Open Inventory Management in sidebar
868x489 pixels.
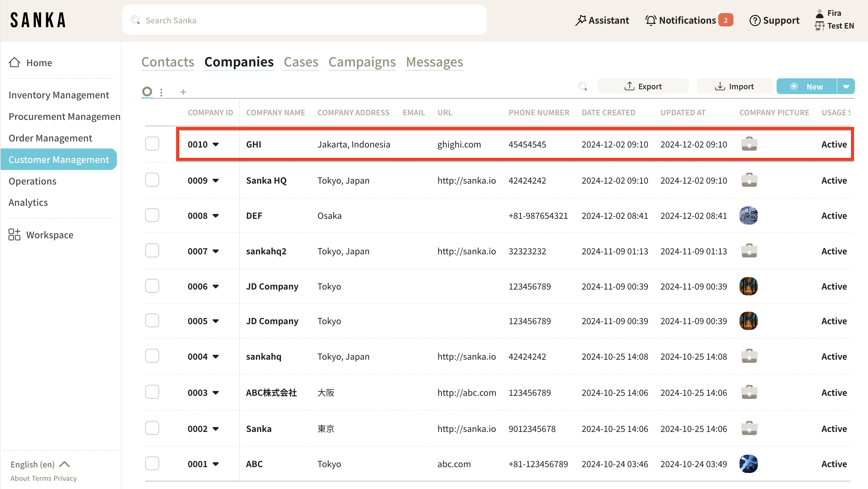pos(59,95)
